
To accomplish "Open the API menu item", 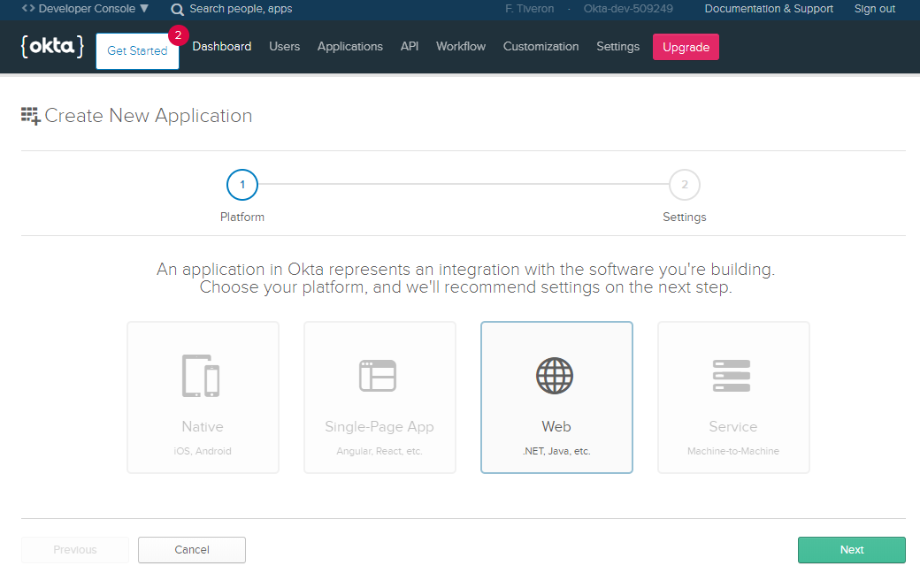I will [410, 47].
